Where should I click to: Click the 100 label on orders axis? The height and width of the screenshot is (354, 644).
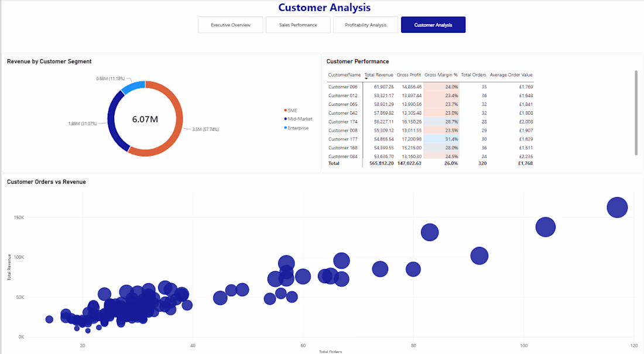click(523, 345)
